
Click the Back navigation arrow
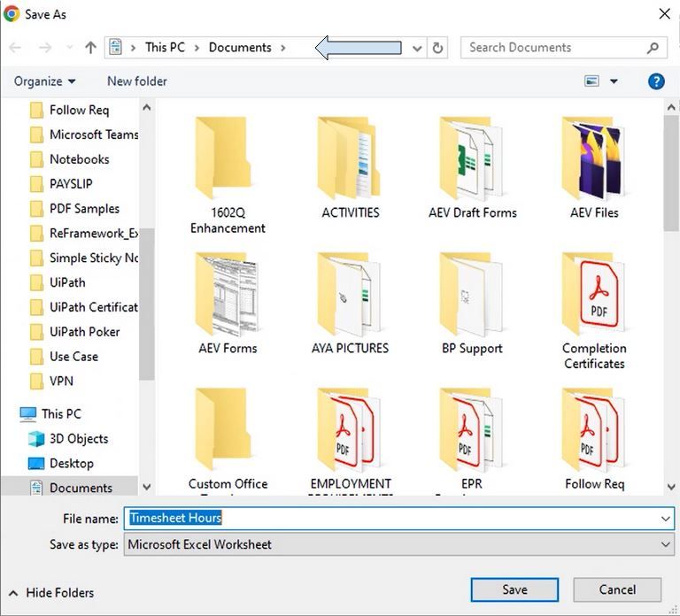point(15,48)
